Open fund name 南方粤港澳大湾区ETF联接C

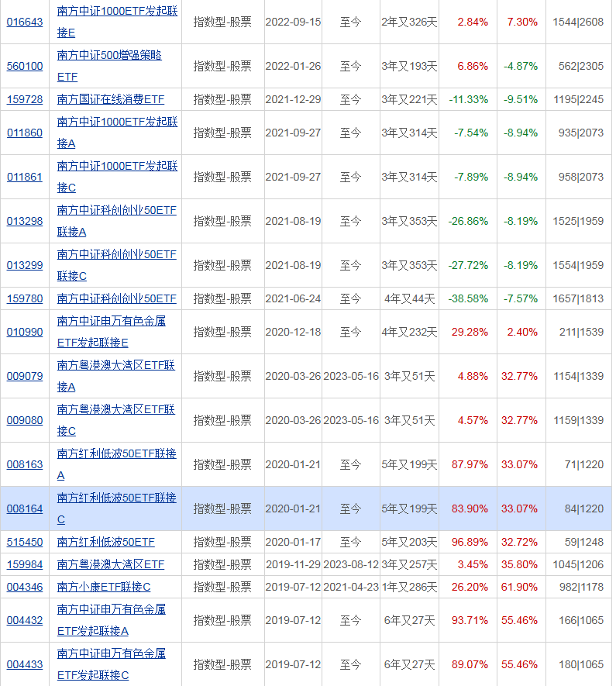click(x=116, y=420)
